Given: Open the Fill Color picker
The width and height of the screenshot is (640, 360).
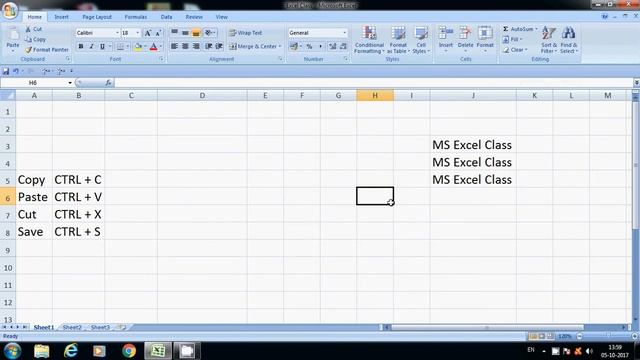Looking at the screenshot, I should [138, 47].
